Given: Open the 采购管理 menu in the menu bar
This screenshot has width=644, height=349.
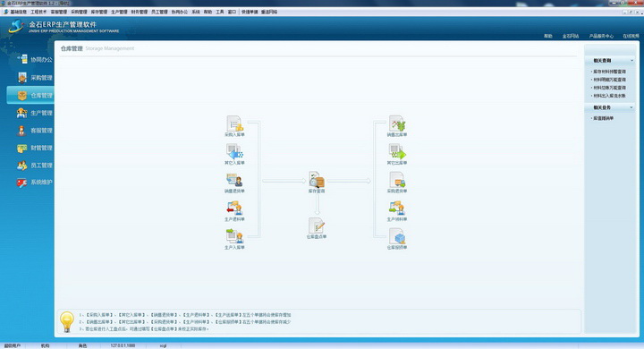Looking at the screenshot, I should pyautogui.click(x=79, y=12).
